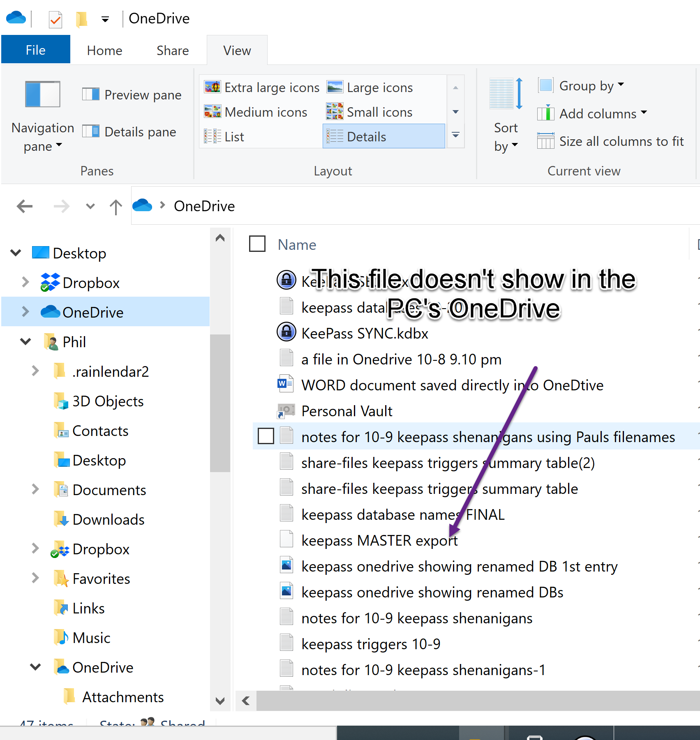This screenshot has height=740, width=700.
Task: Click layout gallery down arrow
Action: pyautogui.click(x=455, y=112)
